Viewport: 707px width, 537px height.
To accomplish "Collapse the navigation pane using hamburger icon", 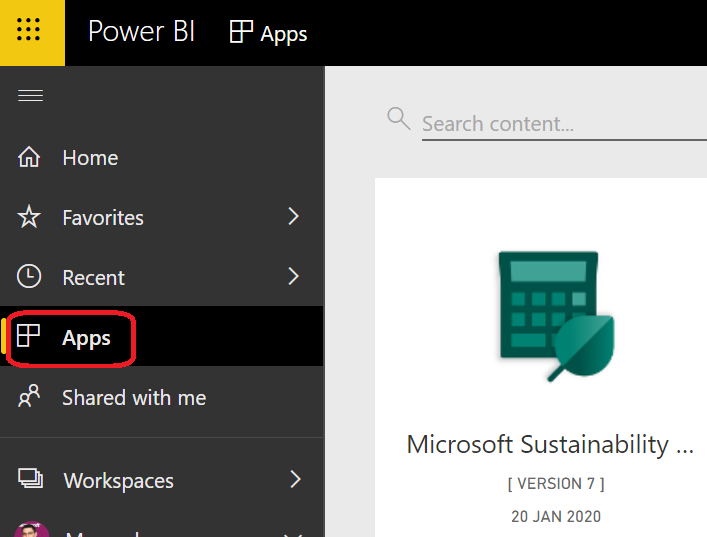I will (30, 96).
